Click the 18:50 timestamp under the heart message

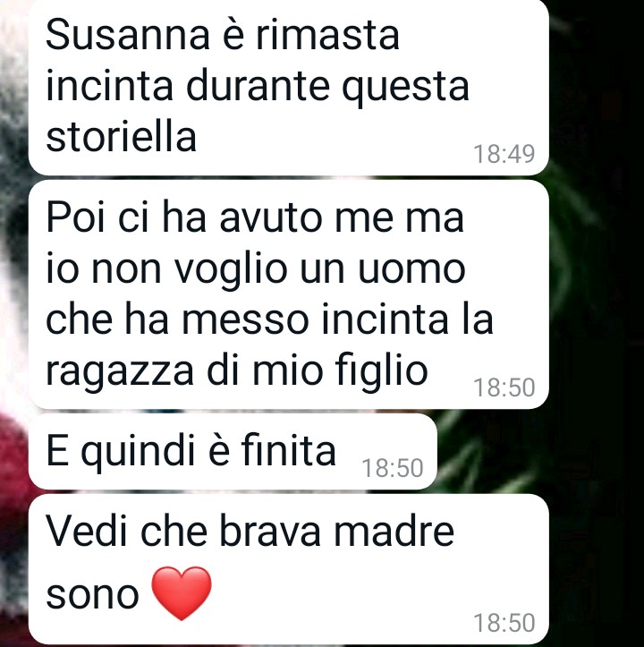[x=504, y=623]
